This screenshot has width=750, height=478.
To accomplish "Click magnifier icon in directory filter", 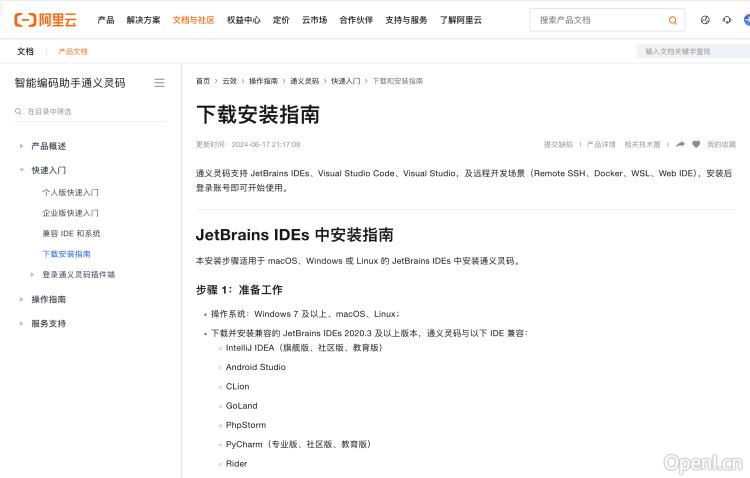I will click(x=18, y=111).
